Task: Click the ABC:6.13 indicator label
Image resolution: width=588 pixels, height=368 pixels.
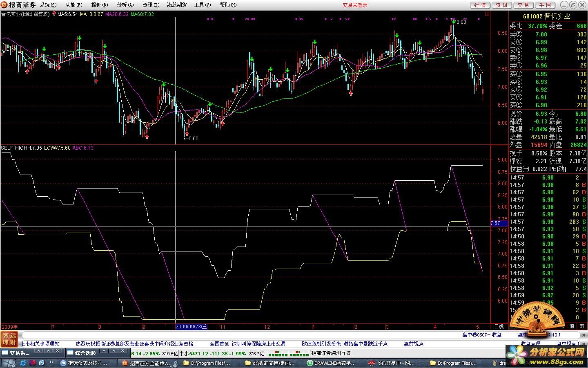Action: pyautogui.click(x=83, y=148)
